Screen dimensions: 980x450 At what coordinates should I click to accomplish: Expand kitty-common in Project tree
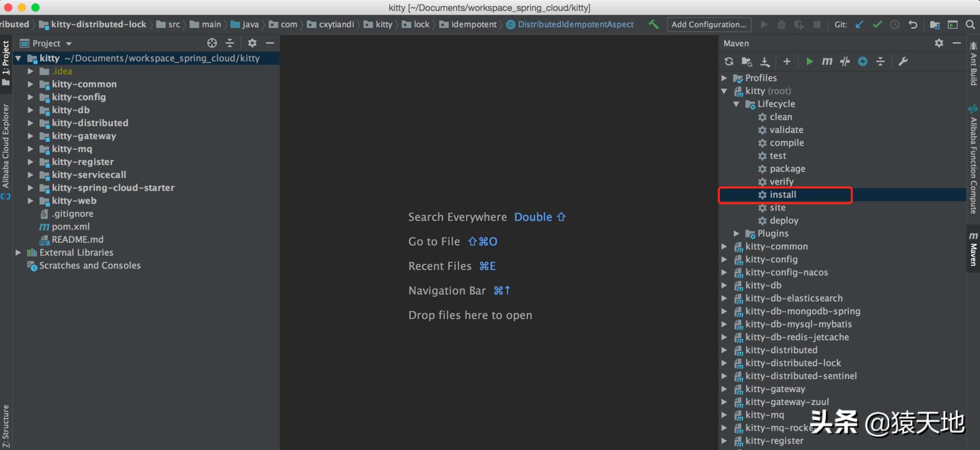[x=31, y=84]
